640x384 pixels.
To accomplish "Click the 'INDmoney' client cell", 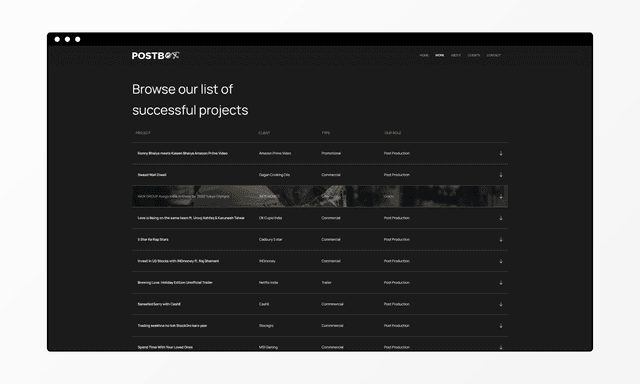I will click(267, 261).
